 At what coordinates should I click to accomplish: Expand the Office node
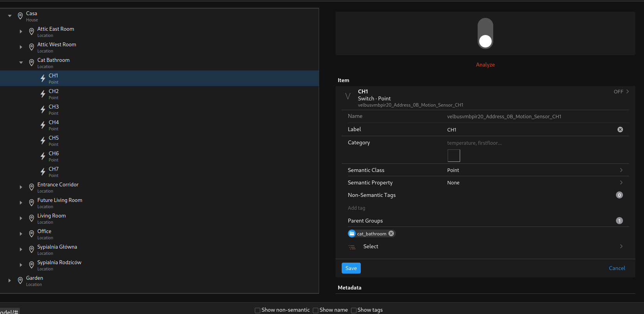pyautogui.click(x=21, y=234)
